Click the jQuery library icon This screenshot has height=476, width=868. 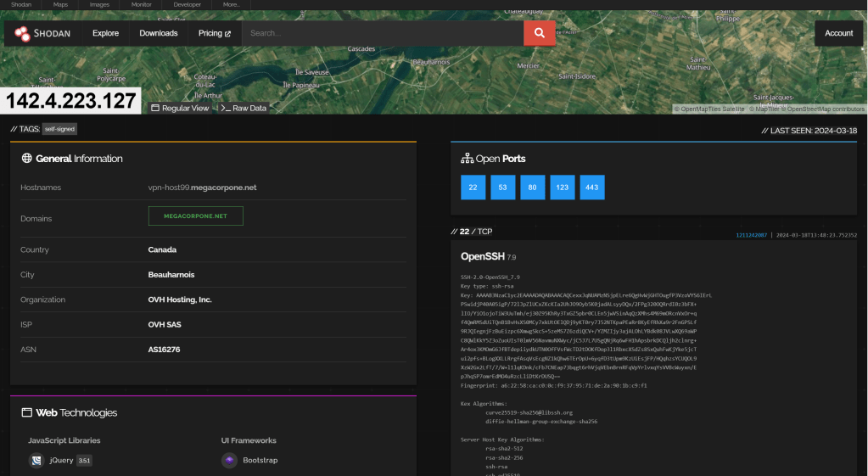coord(36,461)
